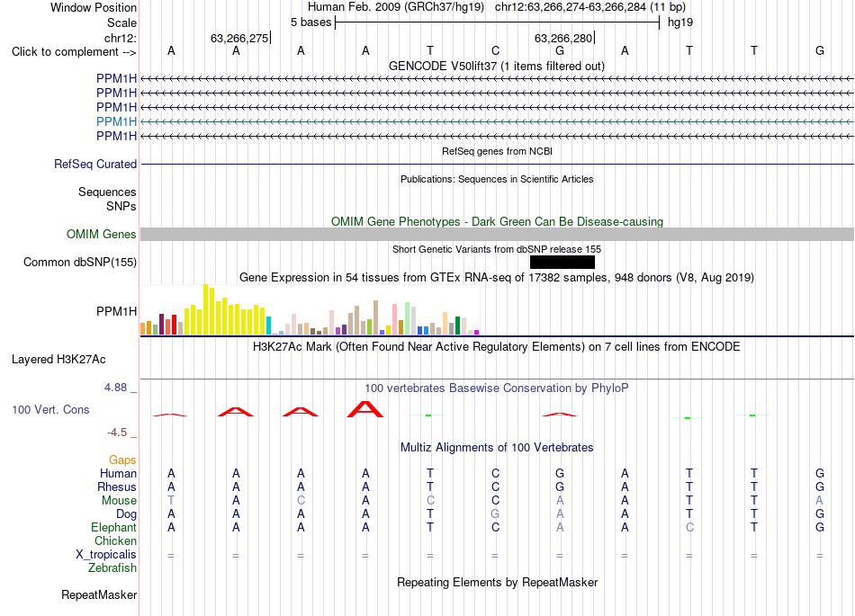Click '100 vertebrates Basewise Conservation by PhyloP' title

(x=497, y=388)
